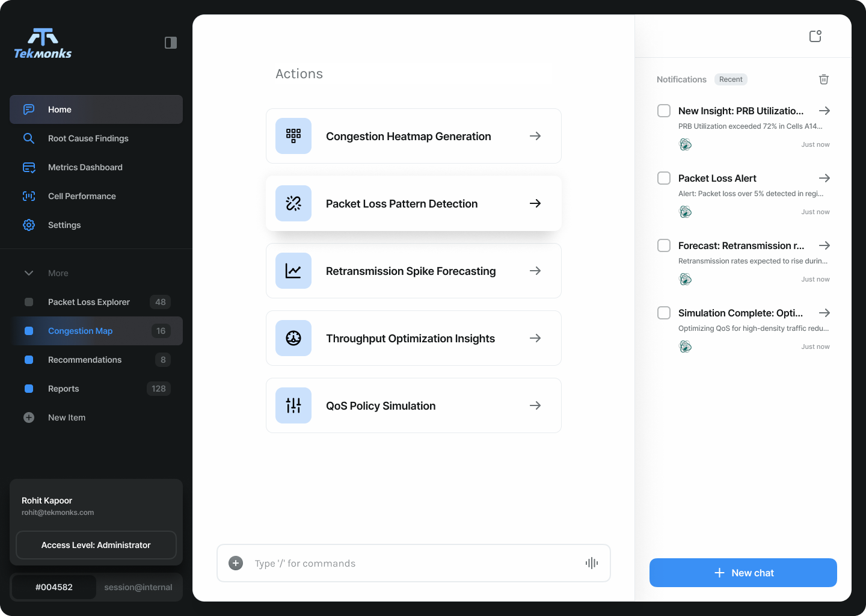The height and width of the screenshot is (616, 866).
Task: Click the voice input waveform icon
Action: pos(591,563)
